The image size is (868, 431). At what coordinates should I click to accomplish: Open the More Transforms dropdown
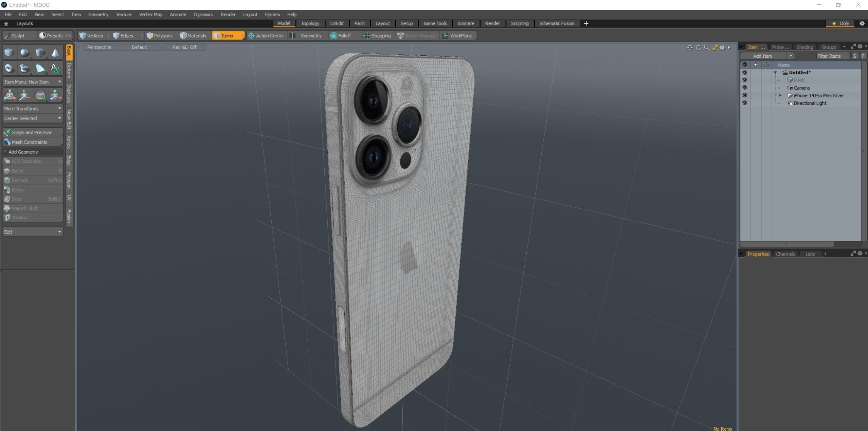tap(33, 109)
